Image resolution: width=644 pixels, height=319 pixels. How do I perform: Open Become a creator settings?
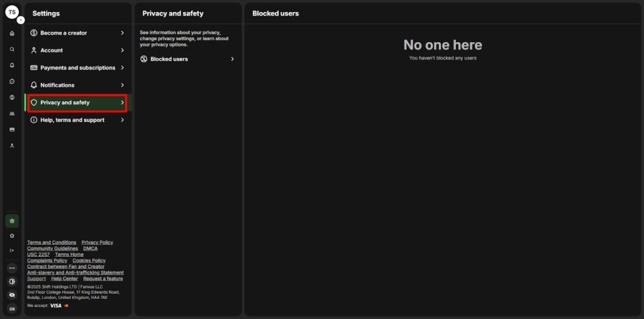point(78,33)
